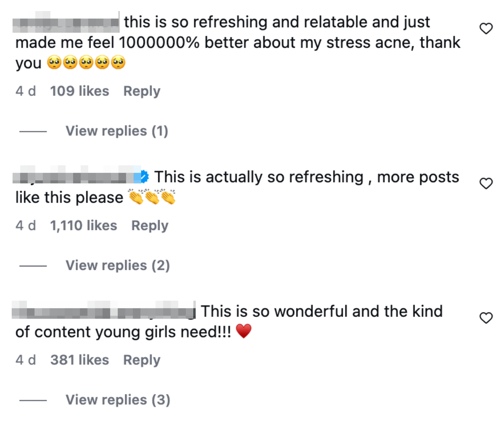
Task: Open the 1,110 likes list
Action: coord(83,226)
